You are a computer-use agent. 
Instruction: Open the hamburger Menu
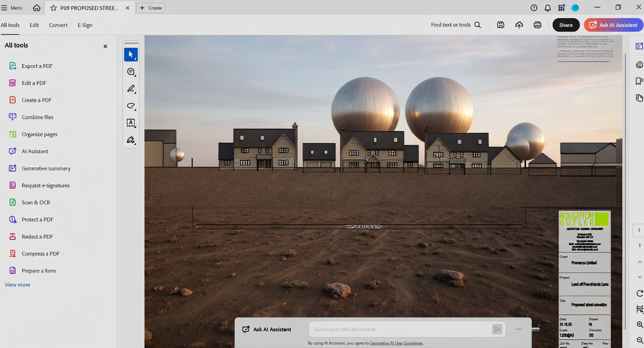point(12,8)
